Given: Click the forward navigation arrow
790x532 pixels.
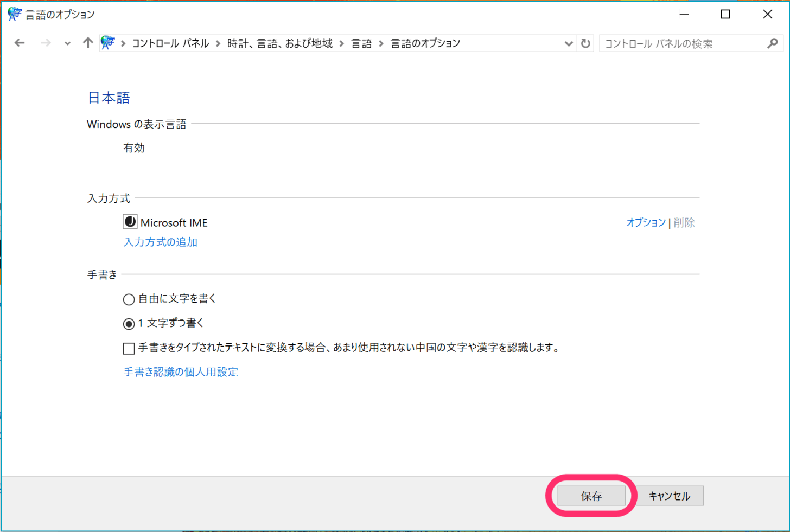Looking at the screenshot, I should 46,43.
